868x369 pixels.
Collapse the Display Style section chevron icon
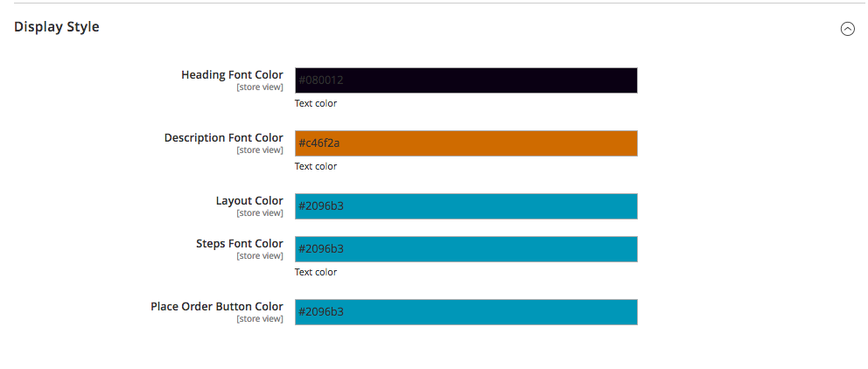[847, 29]
